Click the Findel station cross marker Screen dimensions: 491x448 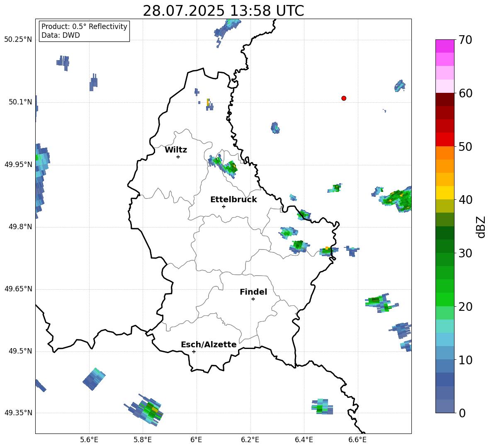[253, 299]
